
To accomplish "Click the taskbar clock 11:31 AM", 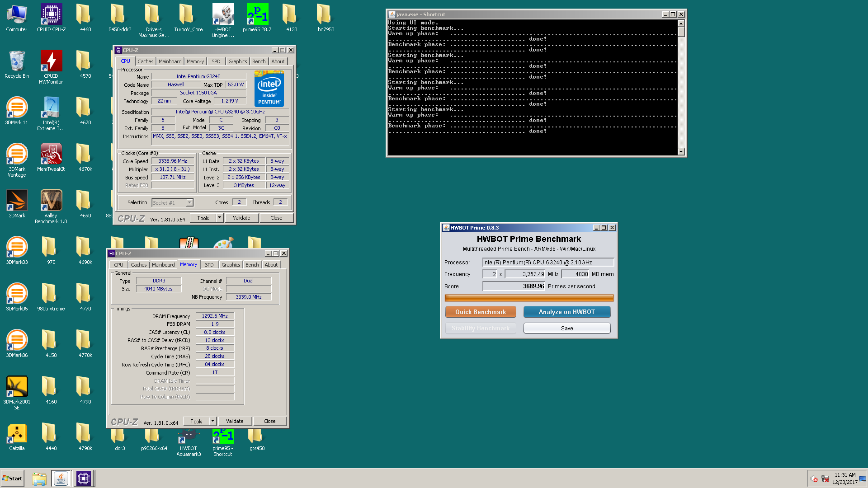I will [845, 475].
